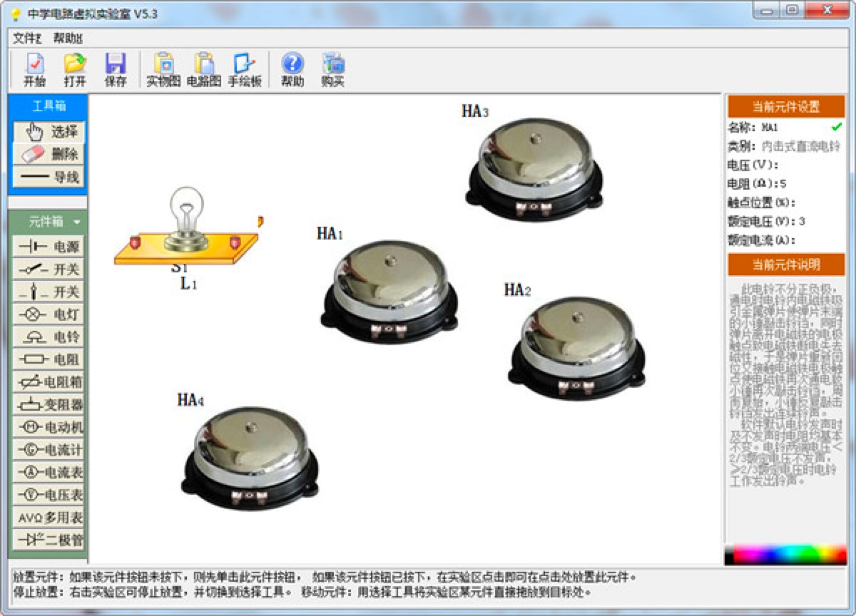856x616 pixels.
Task: Confirm name with the green checkmark
Action: coord(837,127)
